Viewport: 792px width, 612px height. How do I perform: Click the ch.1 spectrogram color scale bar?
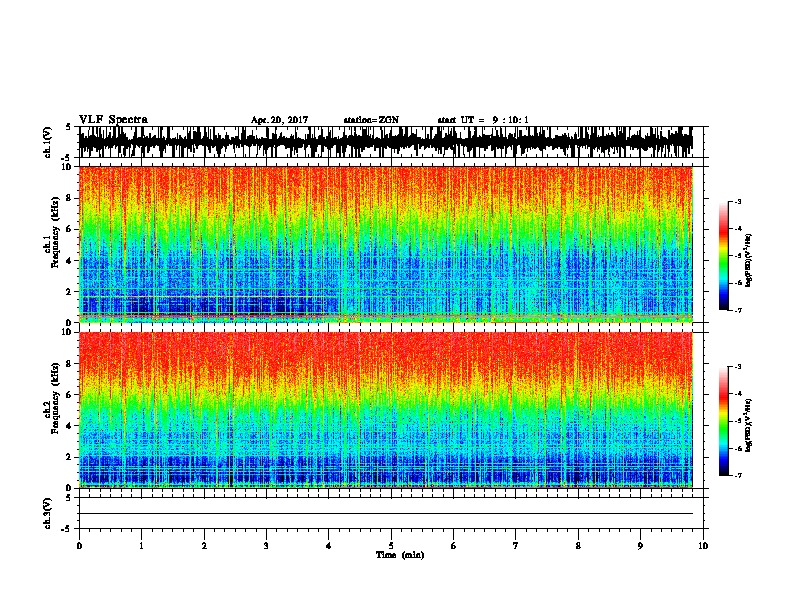coord(723,256)
